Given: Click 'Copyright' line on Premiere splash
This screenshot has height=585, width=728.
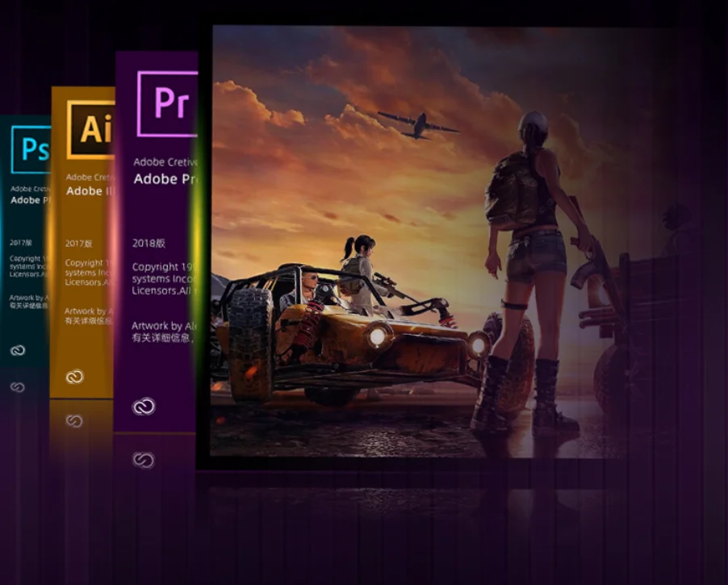Looking at the screenshot, I should pyautogui.click(x=165, y=267).
